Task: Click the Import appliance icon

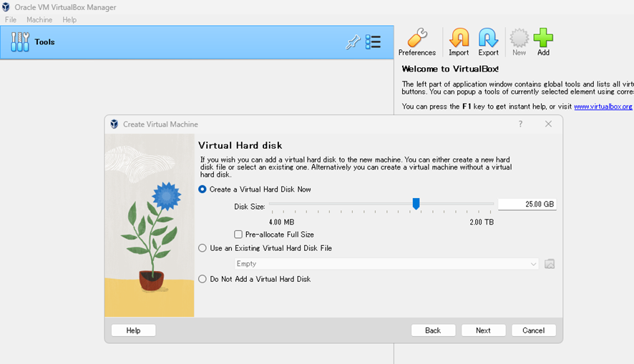Action: pyautogui.click(x=459, y=42)
